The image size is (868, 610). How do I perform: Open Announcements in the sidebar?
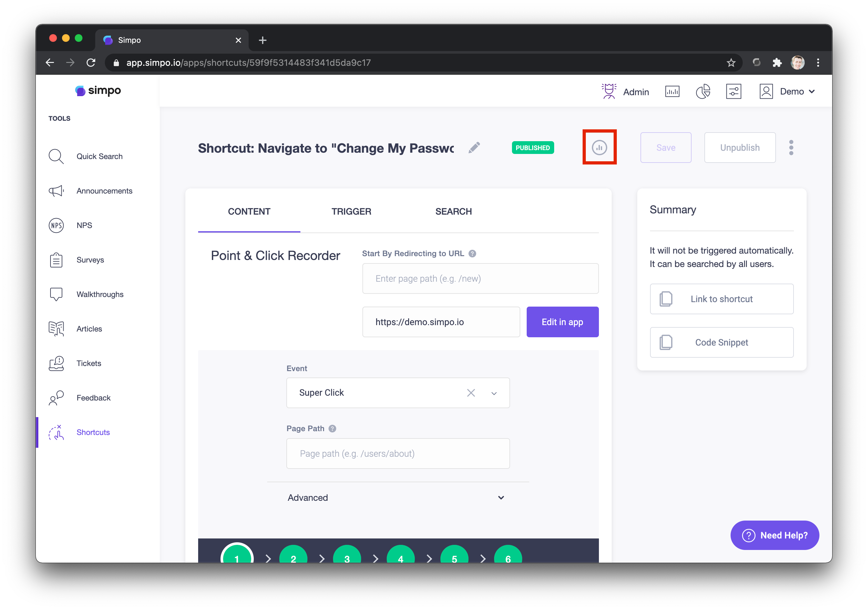tap(104, 191)
